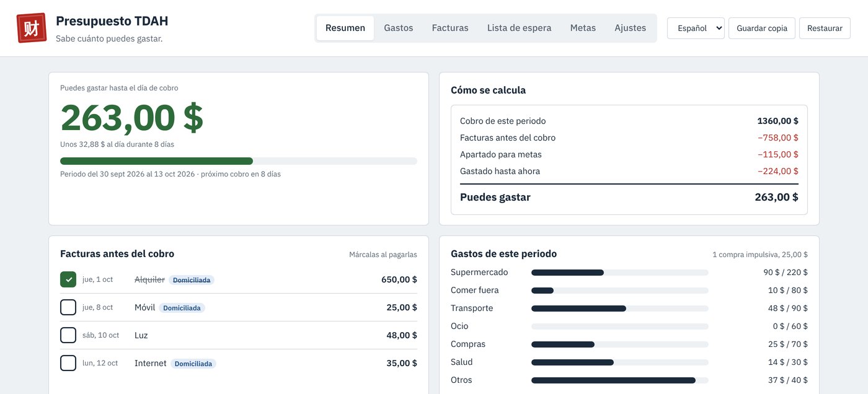Open the Facturas tab

(x=450, y=28)
